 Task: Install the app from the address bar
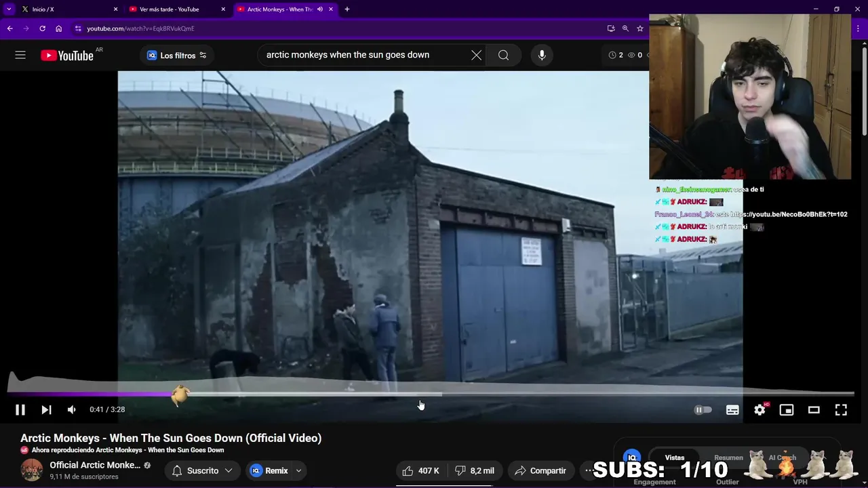(x=611, y=28)
